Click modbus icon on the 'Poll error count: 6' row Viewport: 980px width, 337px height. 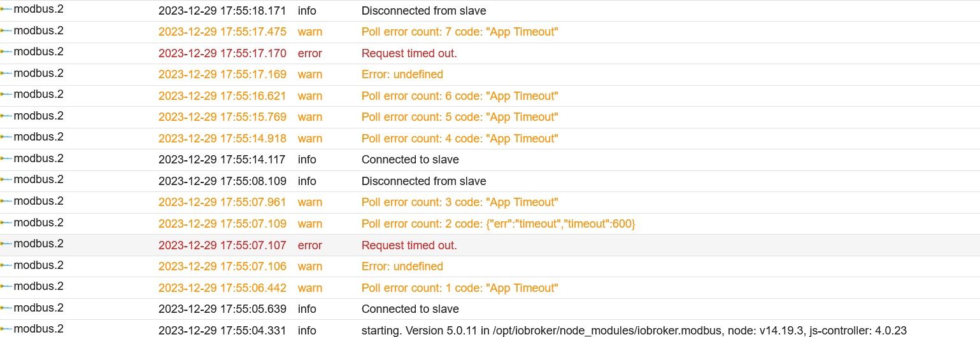click(x=6, y=95)
